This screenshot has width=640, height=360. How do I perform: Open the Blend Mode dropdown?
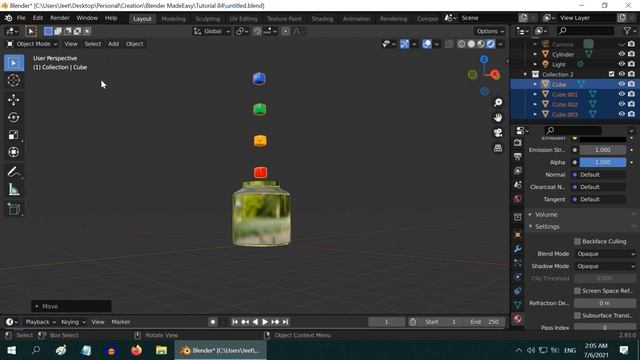(x=605, y=254)
